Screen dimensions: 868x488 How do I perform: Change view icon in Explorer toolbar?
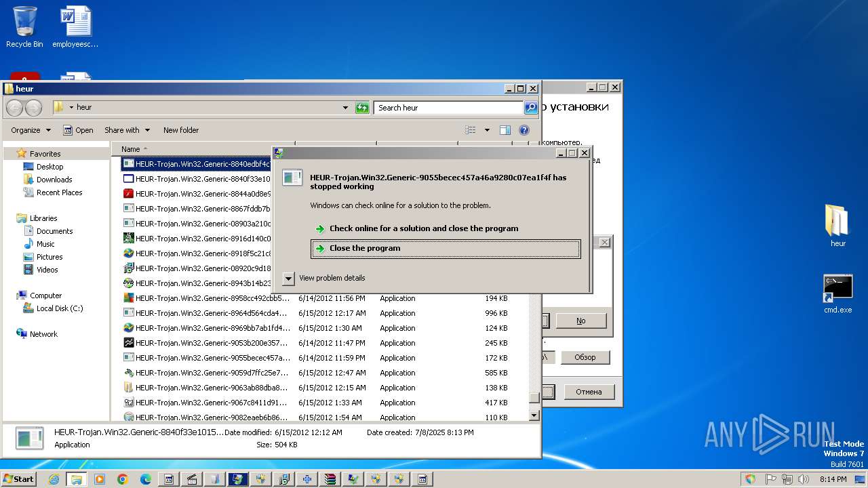(x=471, y=130)
